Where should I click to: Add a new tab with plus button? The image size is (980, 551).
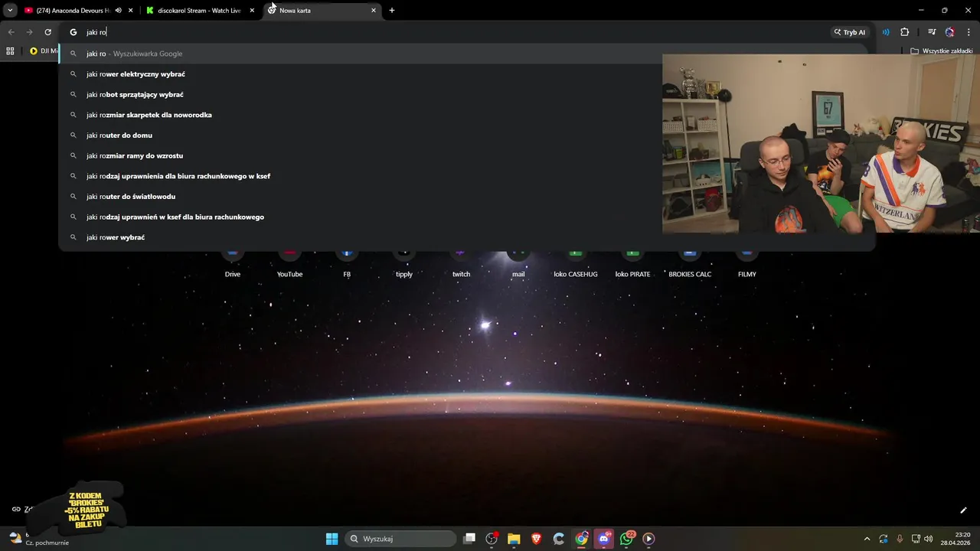click(392, 11)
